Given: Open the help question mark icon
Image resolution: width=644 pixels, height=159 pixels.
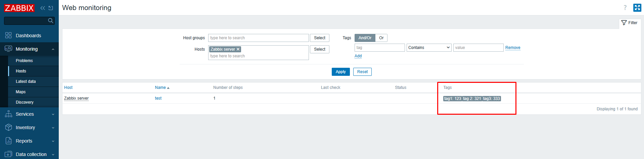Looking at the screenshot, I should [625, 8].
